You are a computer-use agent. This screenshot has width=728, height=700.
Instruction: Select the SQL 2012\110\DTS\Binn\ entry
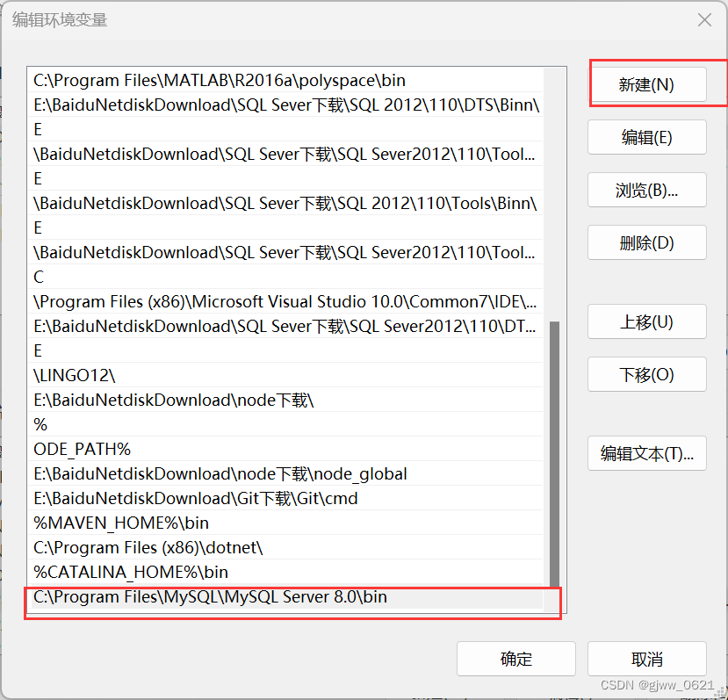pyautogui.click(x=285, y=105)
